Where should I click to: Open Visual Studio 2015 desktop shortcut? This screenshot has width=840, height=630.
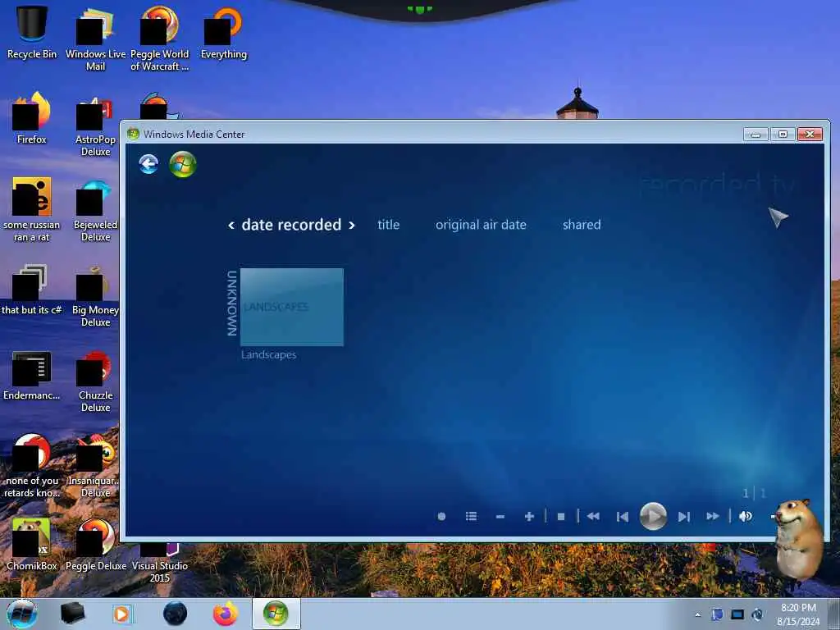160,563
